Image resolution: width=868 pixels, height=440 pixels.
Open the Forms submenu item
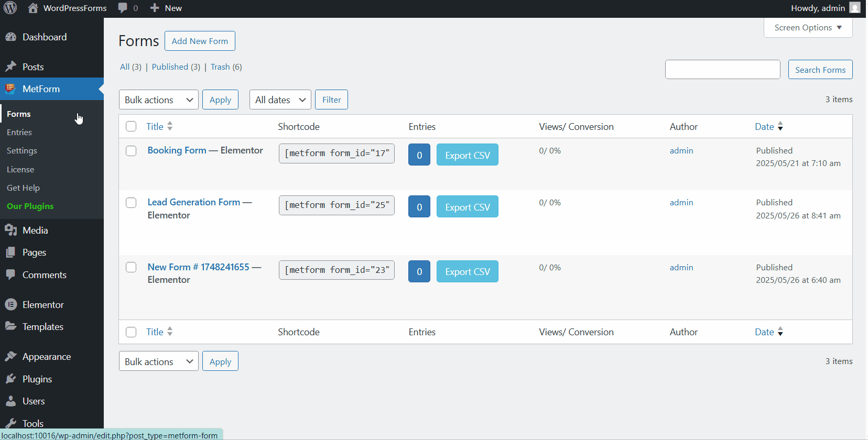point(19,114)
